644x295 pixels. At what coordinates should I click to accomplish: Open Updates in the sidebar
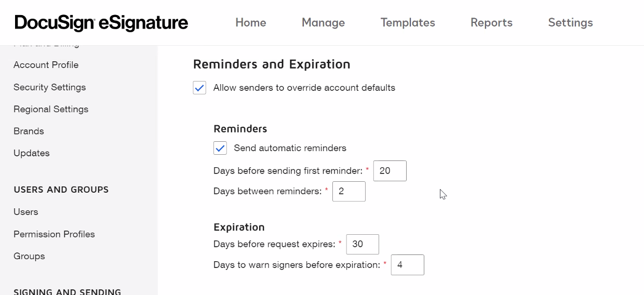point(32,153)
